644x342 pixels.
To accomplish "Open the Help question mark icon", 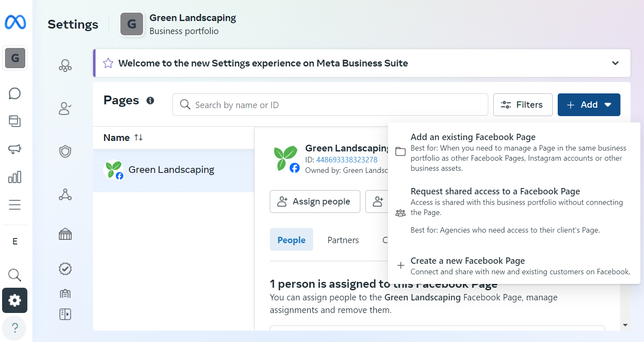I will [x=15, y=328].
